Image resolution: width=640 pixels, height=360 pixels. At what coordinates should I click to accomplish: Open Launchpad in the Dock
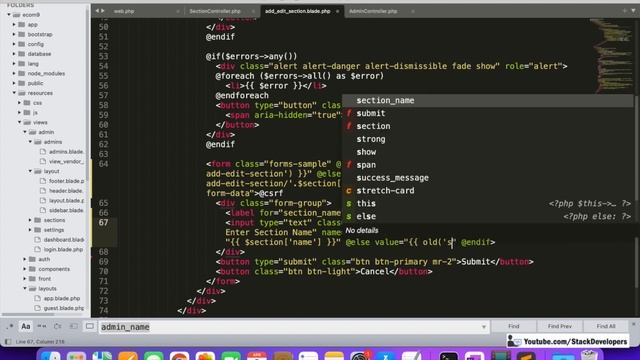coord(76,356)
